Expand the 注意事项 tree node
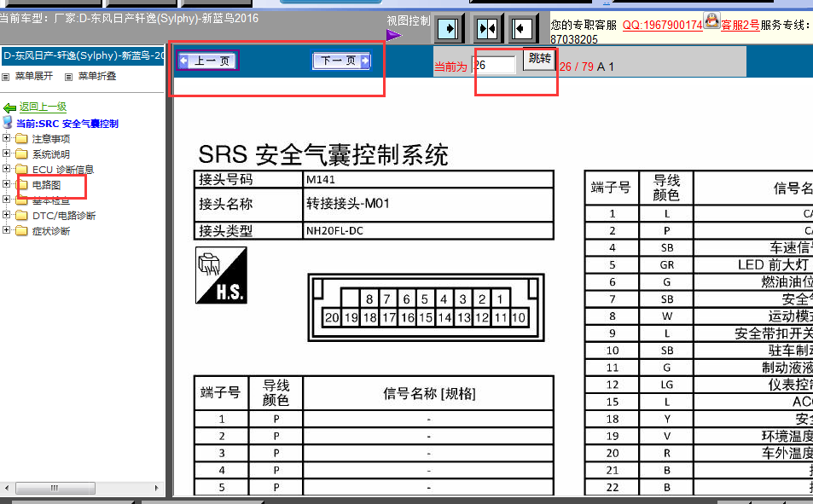The image size is (813, 504). [6, 138]
